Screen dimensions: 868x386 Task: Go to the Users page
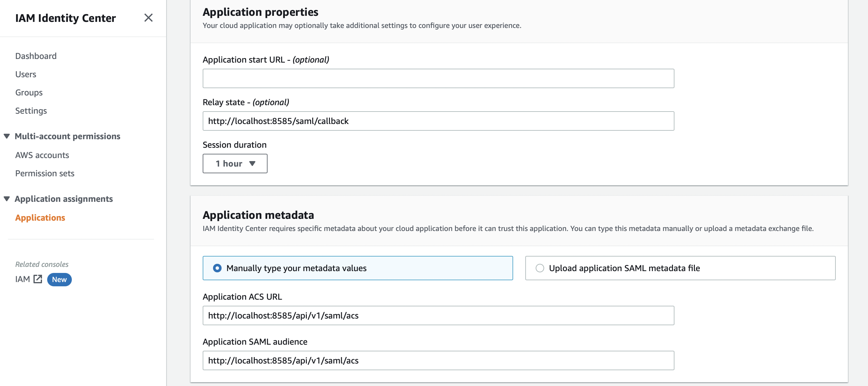26,74
